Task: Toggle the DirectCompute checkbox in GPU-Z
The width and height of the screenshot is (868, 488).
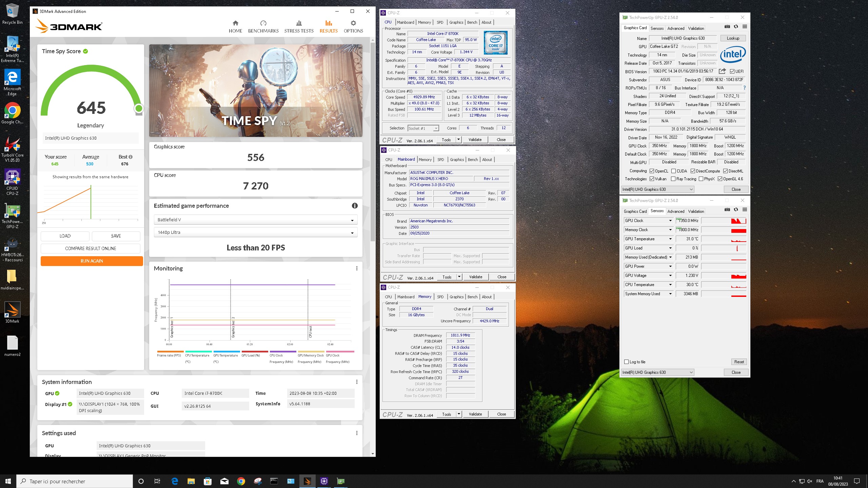Action: click(693, 171)
